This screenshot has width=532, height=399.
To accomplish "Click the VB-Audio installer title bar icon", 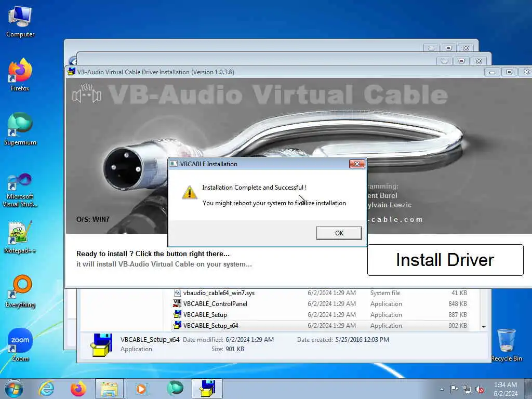I will [71, 72].
